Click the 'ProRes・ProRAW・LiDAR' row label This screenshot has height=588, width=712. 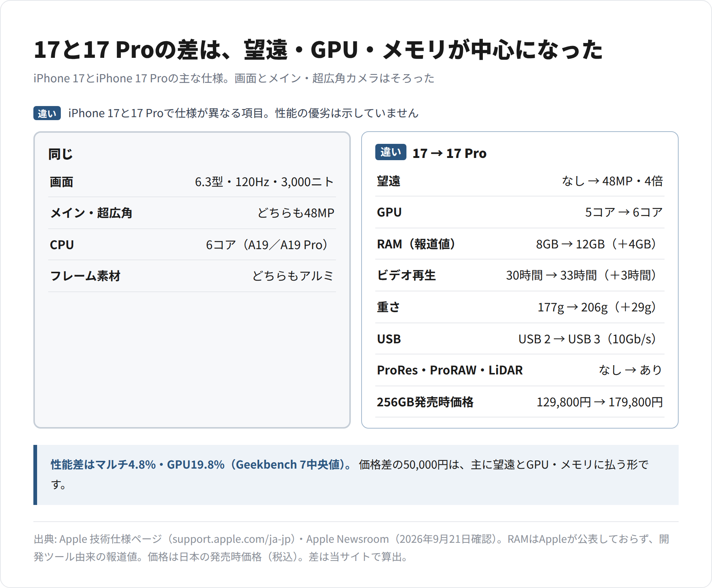(450, 370)
